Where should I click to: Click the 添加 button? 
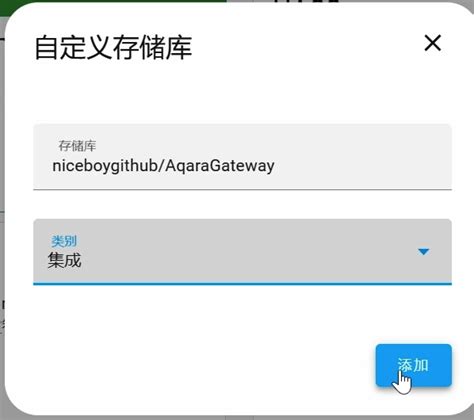(414, 365)
